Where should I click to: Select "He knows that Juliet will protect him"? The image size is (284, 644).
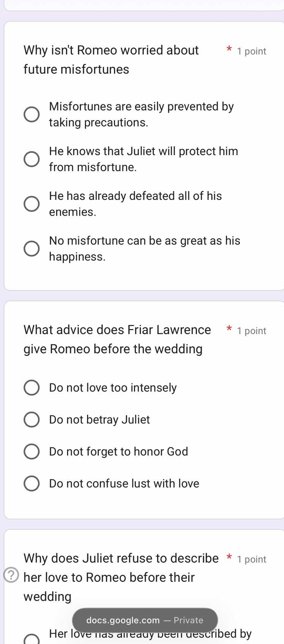[x=32, y=159]
